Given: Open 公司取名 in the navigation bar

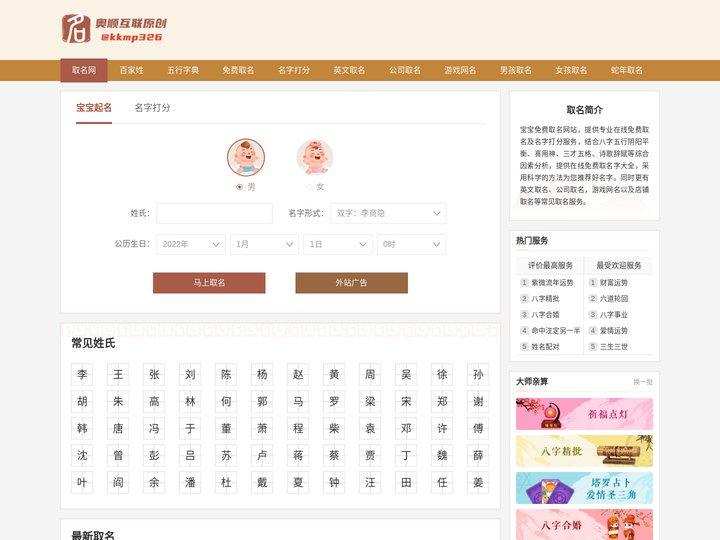Looking at the screenshot, I should click(405, 70).
